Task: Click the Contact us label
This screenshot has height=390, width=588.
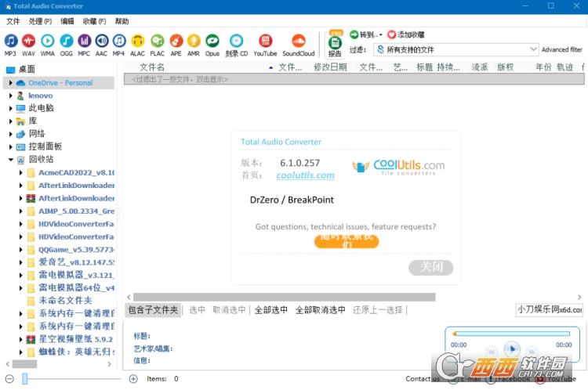Action: click(x=423, y=379)
